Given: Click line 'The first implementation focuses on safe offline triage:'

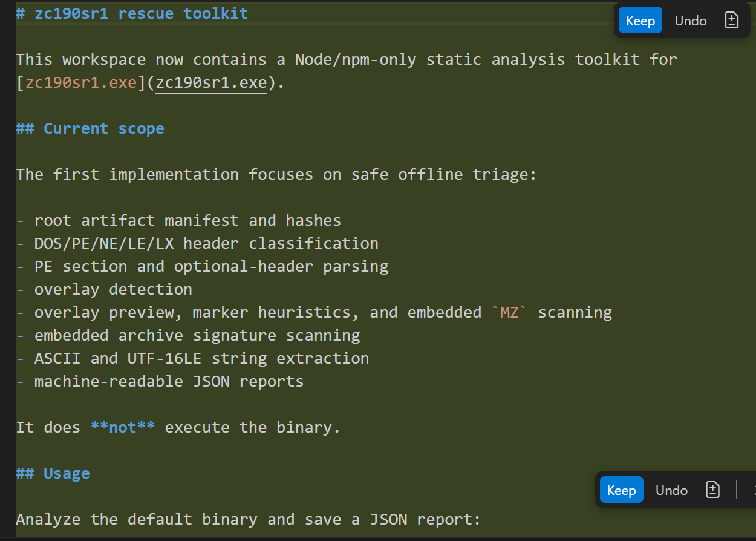Looking at the screenshot, I should point(276,175).
